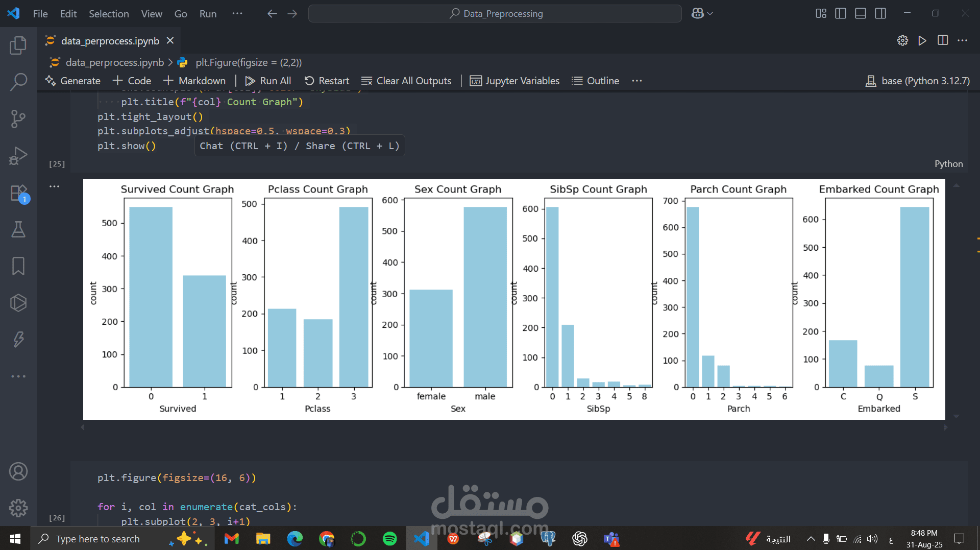This screenshot has width=980, height=550.
Task: Add a new Code cell
Action: point(132,81)
